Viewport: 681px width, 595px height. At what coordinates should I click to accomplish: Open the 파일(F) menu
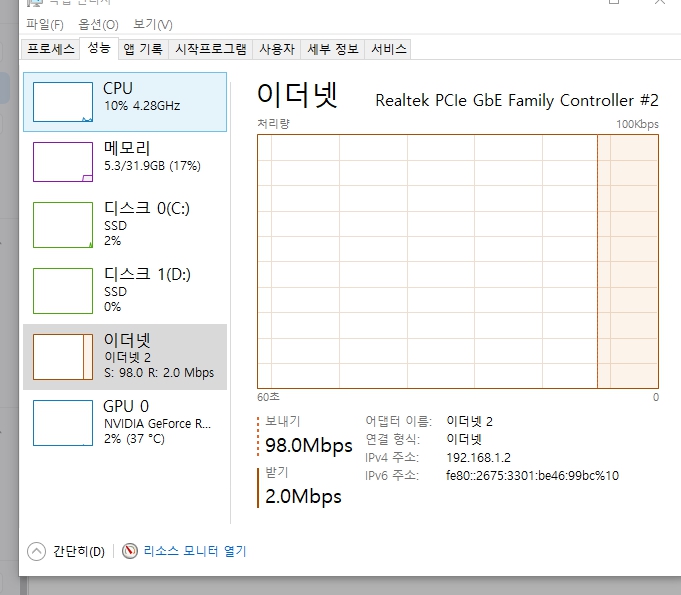[x=45, y=24]
